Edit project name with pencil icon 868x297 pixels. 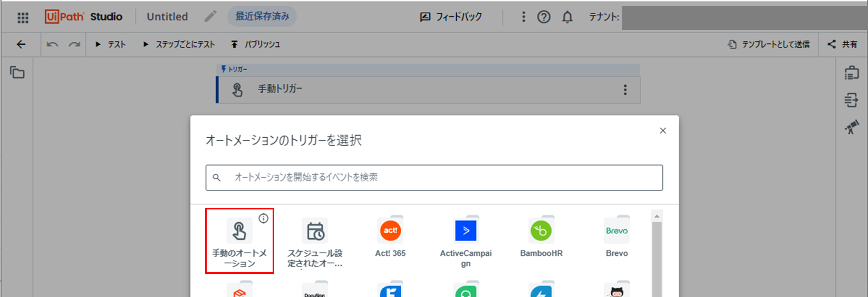pos(210,16)
